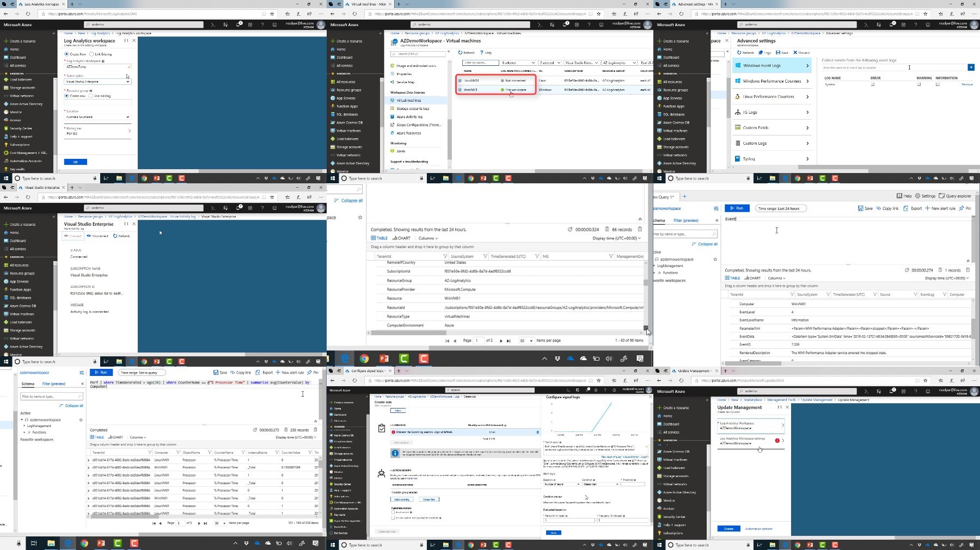Viewport: 980px width, 550px height.
Task: Click Create in Update Management blade
Action: click(728, 529)
